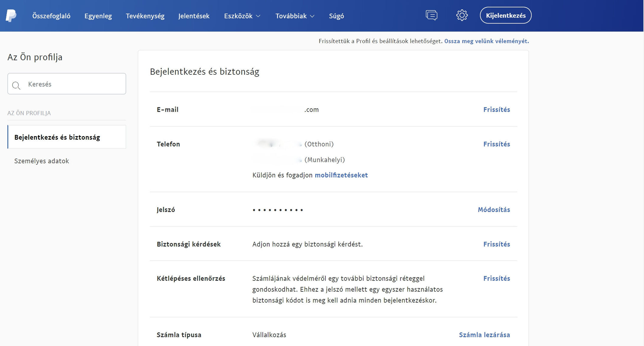Open the mobilfizetéseket link
The image size is (644, 346).
click(x=341, y=175)
